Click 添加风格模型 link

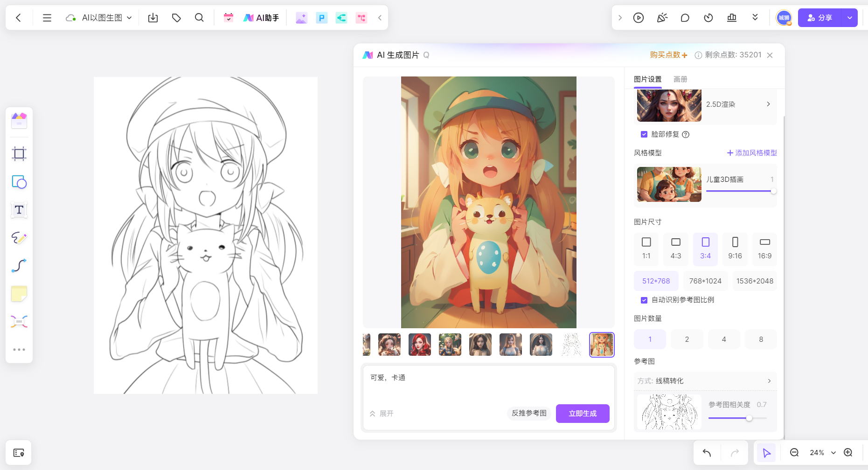[x=752, y=153]
